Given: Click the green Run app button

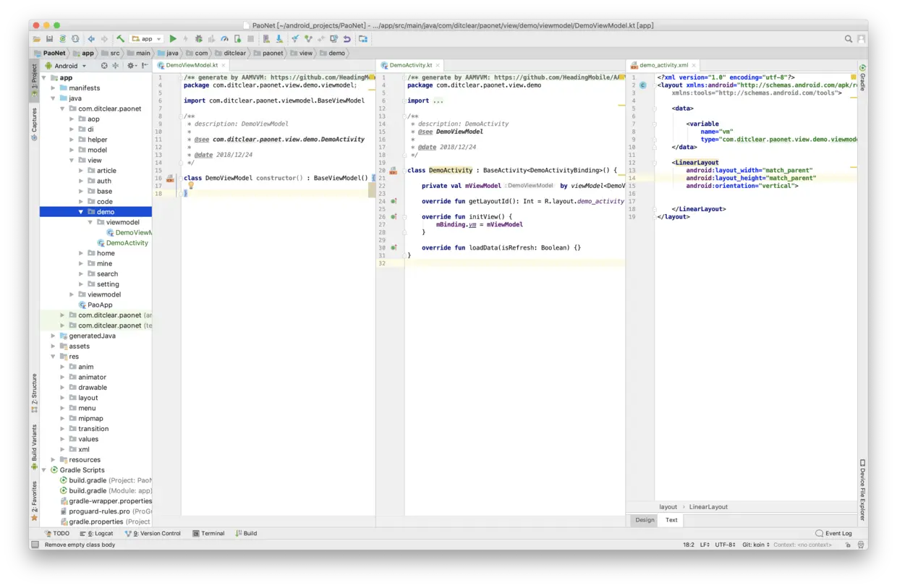Looking at the screenshot, I should 173,39.
